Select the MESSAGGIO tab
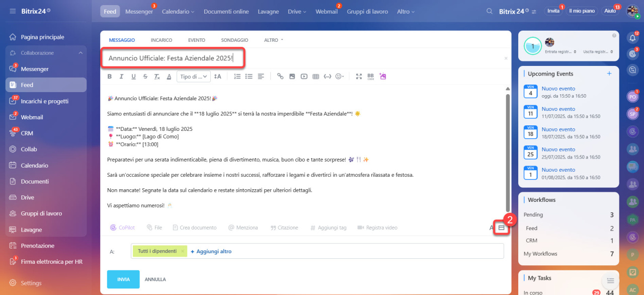Screen dimensions: 644x295 click(x=122, y=40)
